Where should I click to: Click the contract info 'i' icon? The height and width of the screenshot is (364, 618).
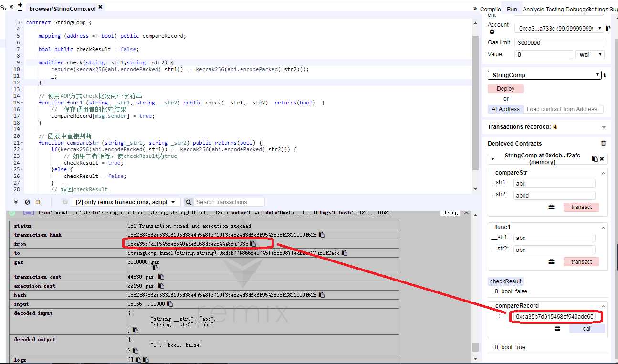[605, 75]
